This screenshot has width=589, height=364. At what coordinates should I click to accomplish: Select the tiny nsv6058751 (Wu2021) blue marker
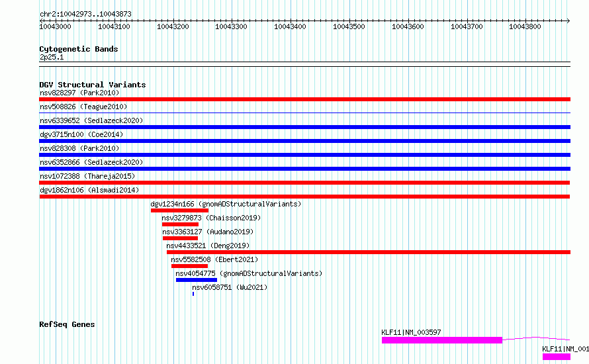(x=193, y=294)
